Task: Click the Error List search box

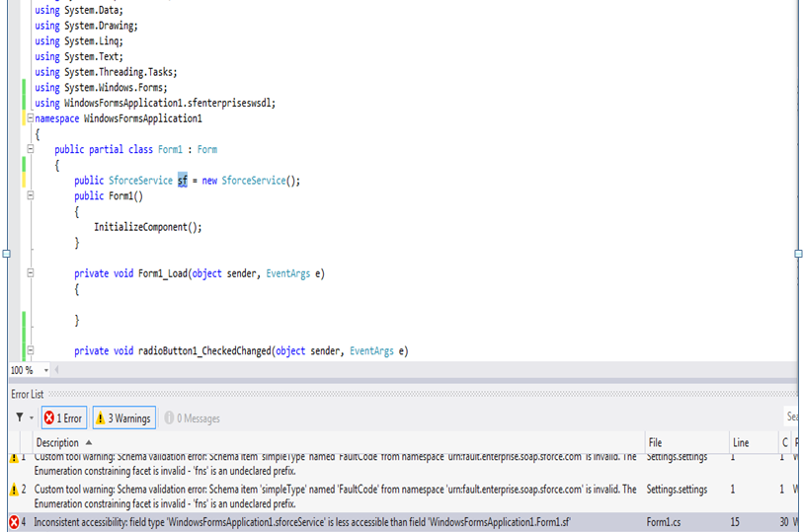Action: 792,417
